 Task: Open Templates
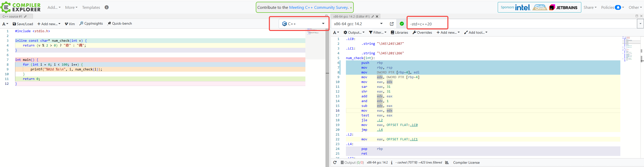(91, 8)
